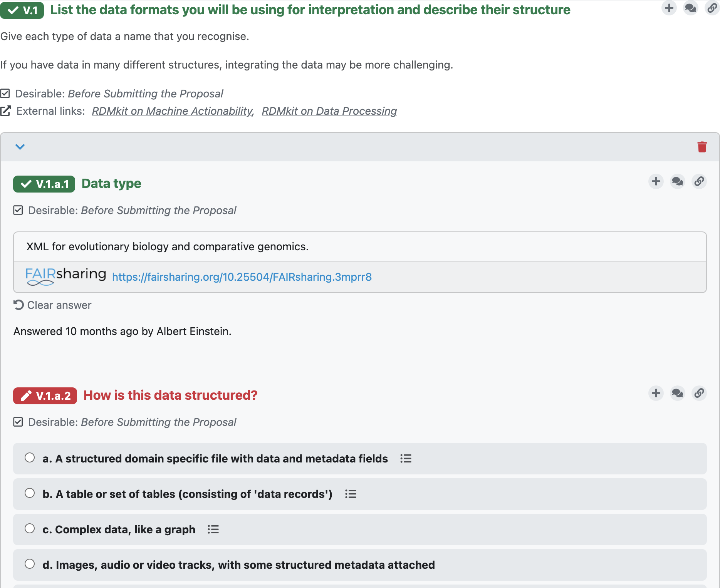Open comments for How is this data structured

coord(678,393)
